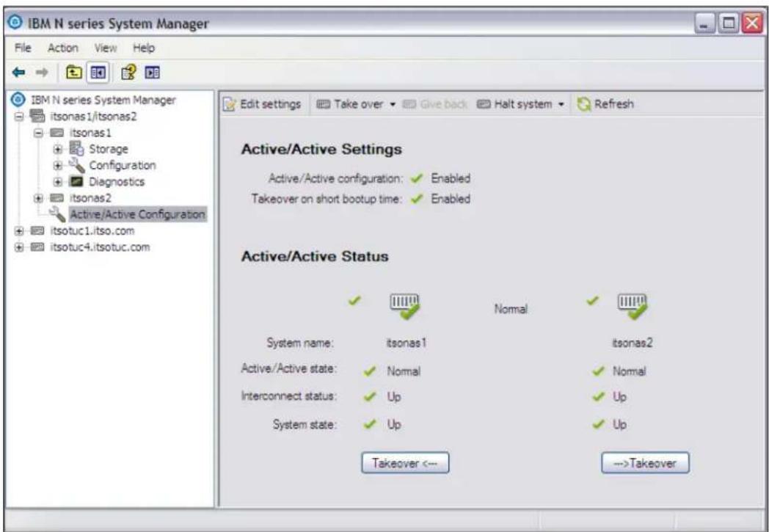Select itsonas1/itsonas2 label in tree
The height and width of the screenshot is (532, 769).
[93, 116]
